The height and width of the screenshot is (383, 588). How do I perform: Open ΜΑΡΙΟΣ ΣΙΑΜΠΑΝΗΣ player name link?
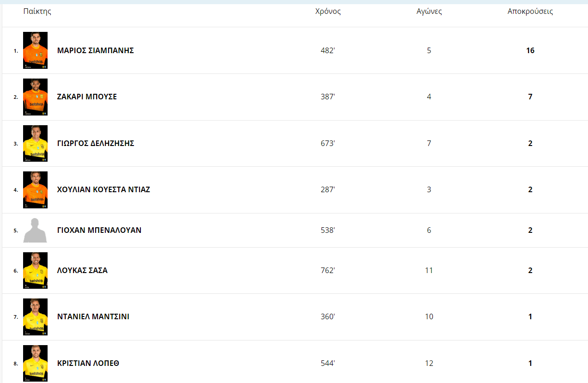(96, 50)
